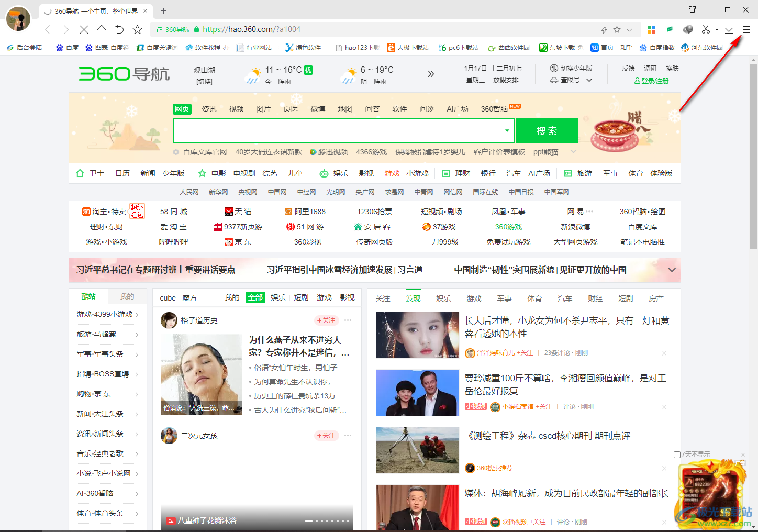Click the green 搜索 button
Image resolution: width=758 pixels, height=532 pixels.
tap(547, 130)
